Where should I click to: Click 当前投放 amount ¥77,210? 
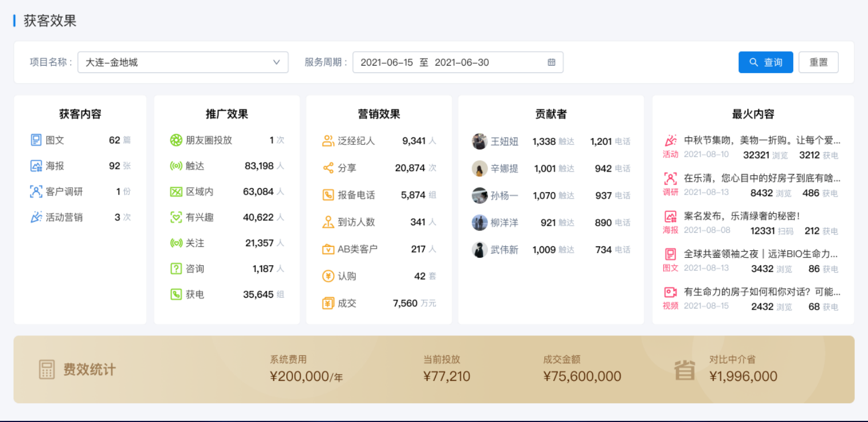tap(447, 376)
